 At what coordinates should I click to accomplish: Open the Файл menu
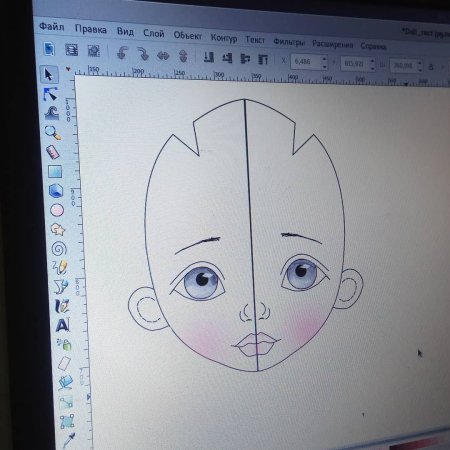(x=52, y=26)
